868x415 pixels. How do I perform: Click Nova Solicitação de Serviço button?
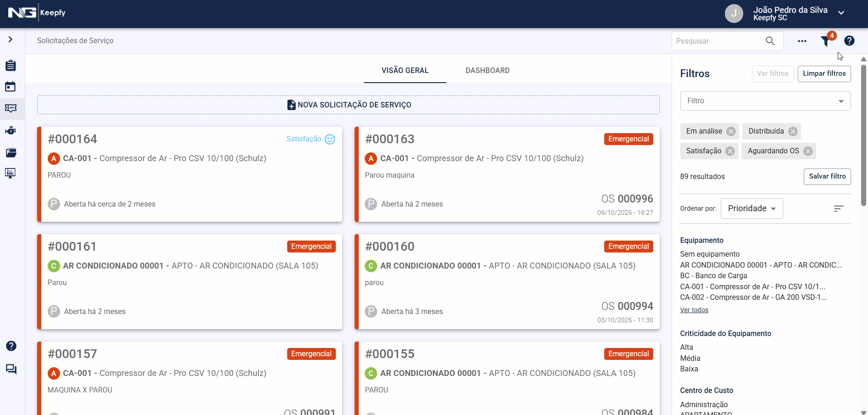[348, 105]
